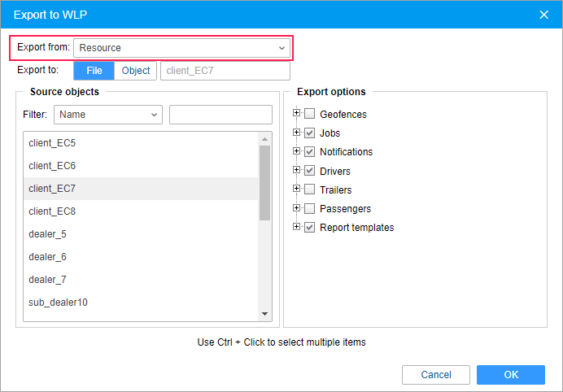Click the filter text input field
Viewport: 563px width, 392px height.
220,115
